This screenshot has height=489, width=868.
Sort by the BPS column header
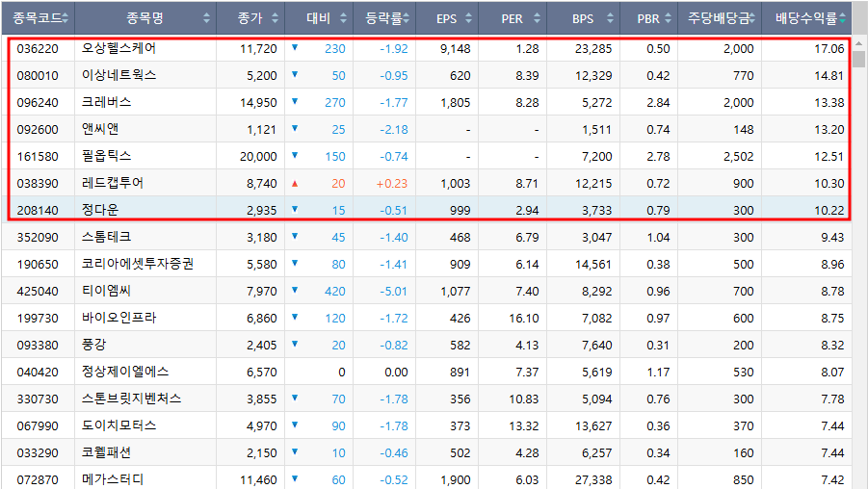(583, 18)
